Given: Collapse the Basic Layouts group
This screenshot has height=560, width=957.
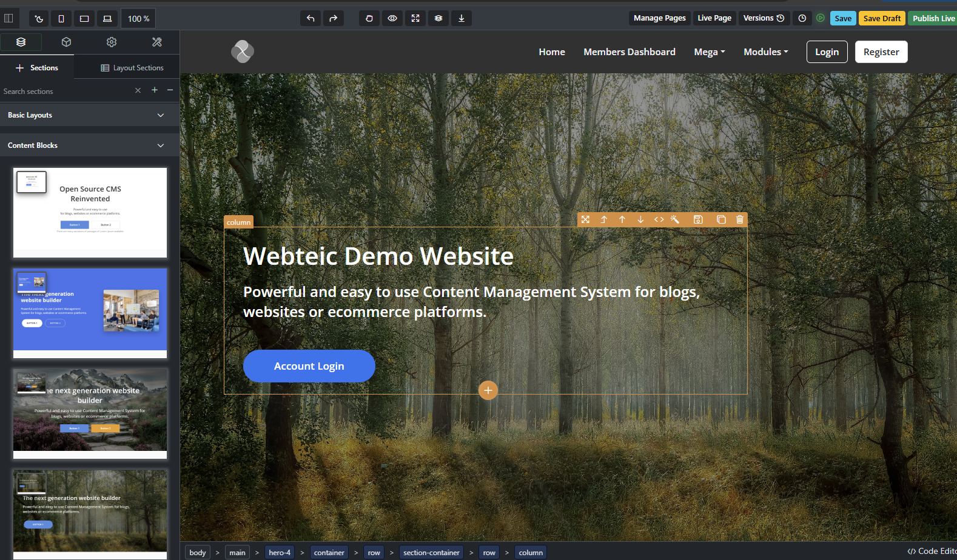Looking at the screenshot, I should [90, 115].
